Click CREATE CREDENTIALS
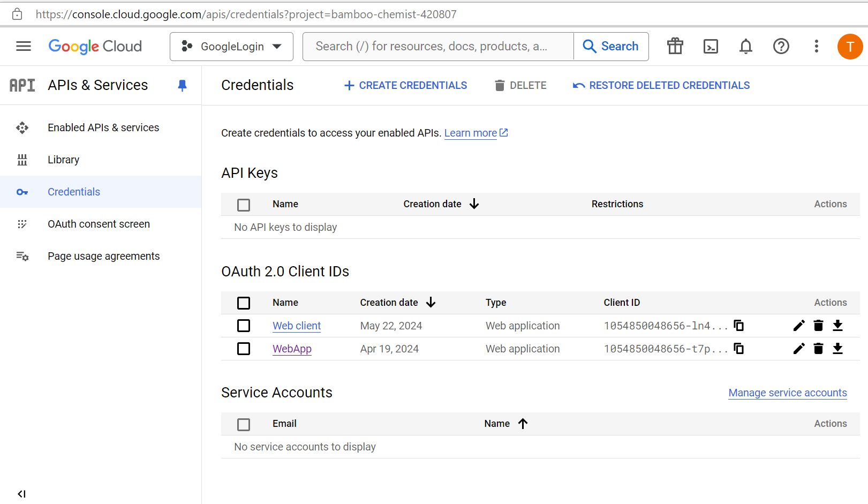Image resolution: width=868 pixels, height=504 pixels. pos(405,85)
